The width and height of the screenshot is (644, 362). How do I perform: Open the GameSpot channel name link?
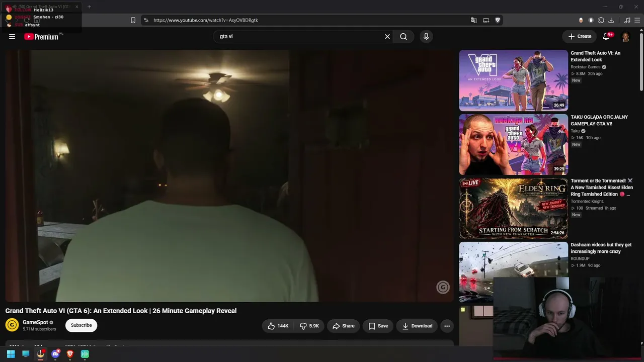tap(35, 322)
